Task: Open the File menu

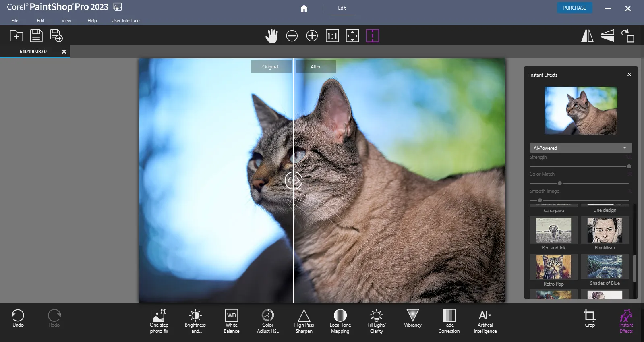Action: 15,21
